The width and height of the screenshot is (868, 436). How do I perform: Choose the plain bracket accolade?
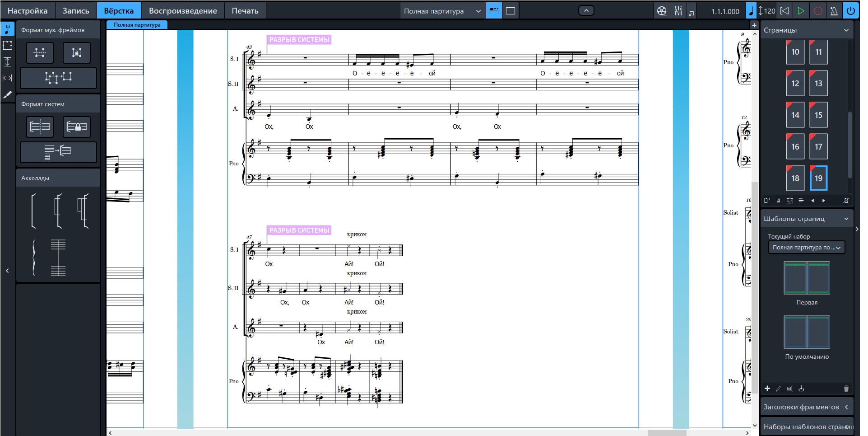tap(33, 210)
